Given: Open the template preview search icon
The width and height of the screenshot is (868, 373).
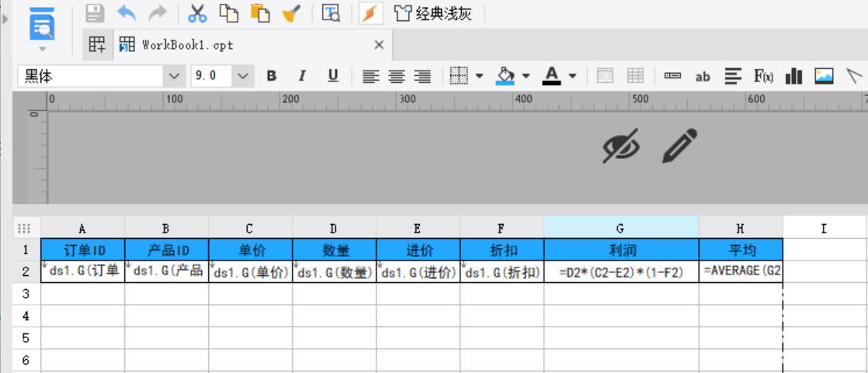Looking at the screenshot, I should click(x=332, y=13).
